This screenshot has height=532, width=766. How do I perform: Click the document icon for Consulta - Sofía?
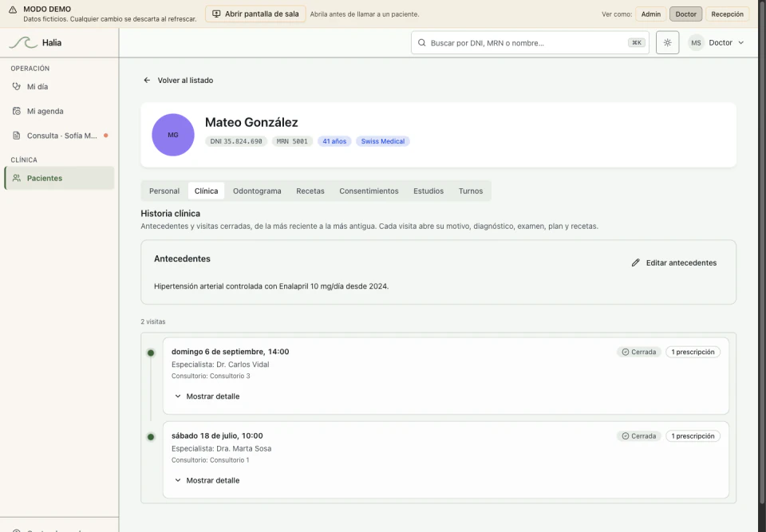coord(17,136)
